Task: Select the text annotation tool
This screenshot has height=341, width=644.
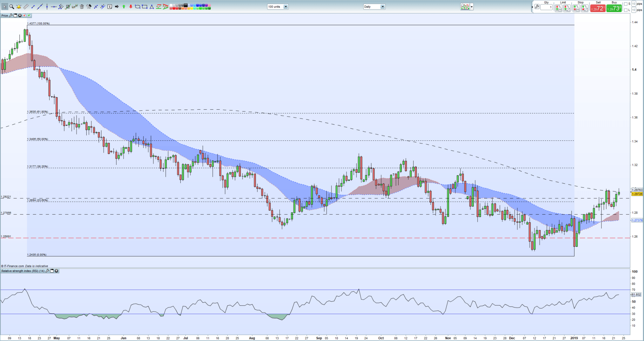Action: point(109,7)
